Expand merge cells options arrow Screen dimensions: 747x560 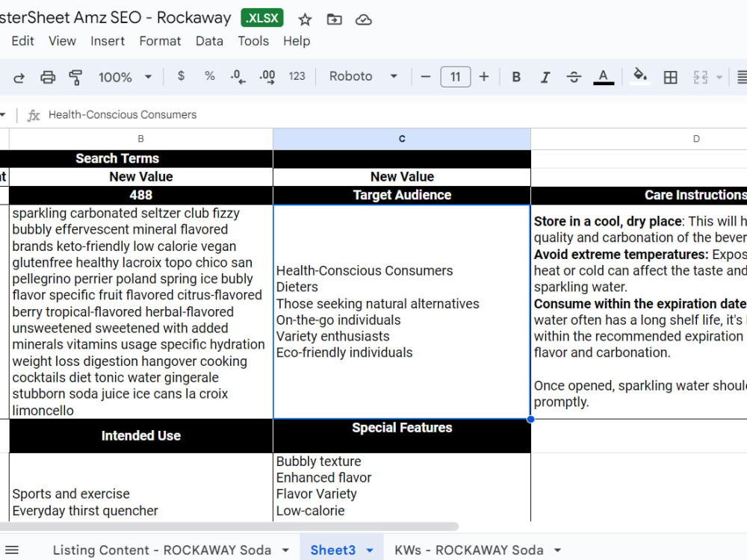point(719,77)
